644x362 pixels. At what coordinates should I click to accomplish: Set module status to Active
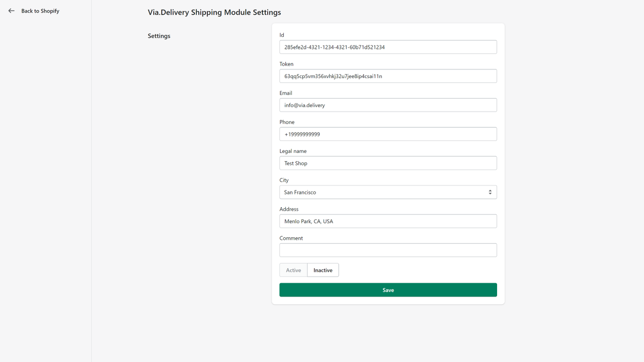click(x=293, y=270)
